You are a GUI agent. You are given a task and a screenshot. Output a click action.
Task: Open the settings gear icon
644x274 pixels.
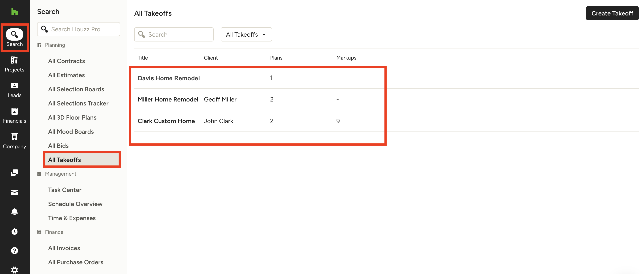click(x=15, y=270)
